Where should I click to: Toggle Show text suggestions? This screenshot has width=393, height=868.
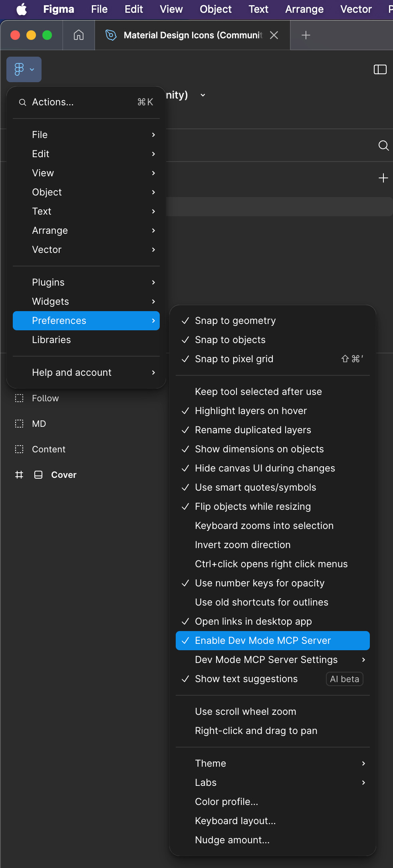pos(273,679)
